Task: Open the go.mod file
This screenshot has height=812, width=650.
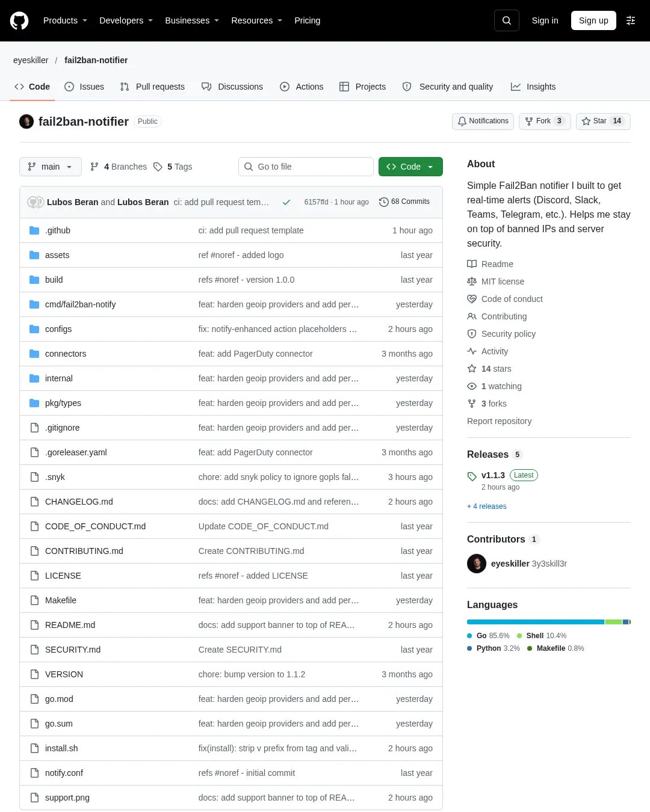Action: click(59, 699)
